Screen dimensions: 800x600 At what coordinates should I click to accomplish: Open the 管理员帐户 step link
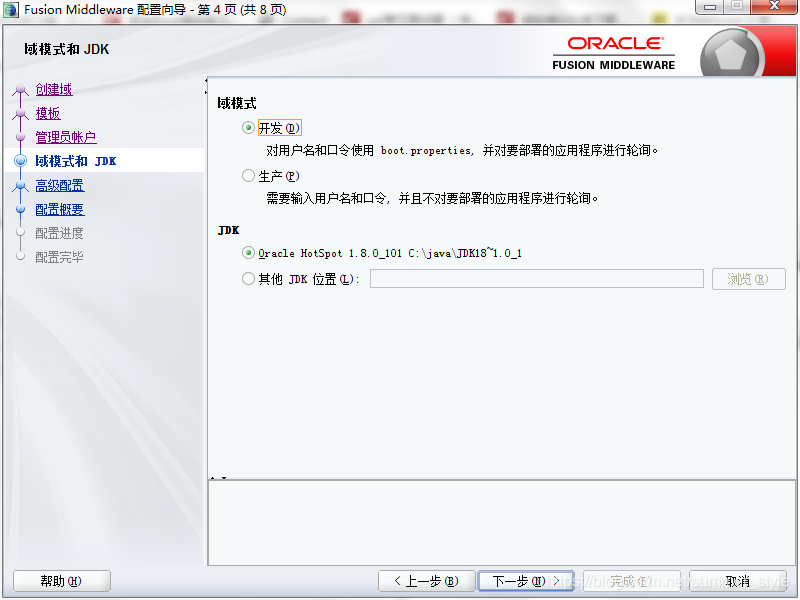click(66, 137)
